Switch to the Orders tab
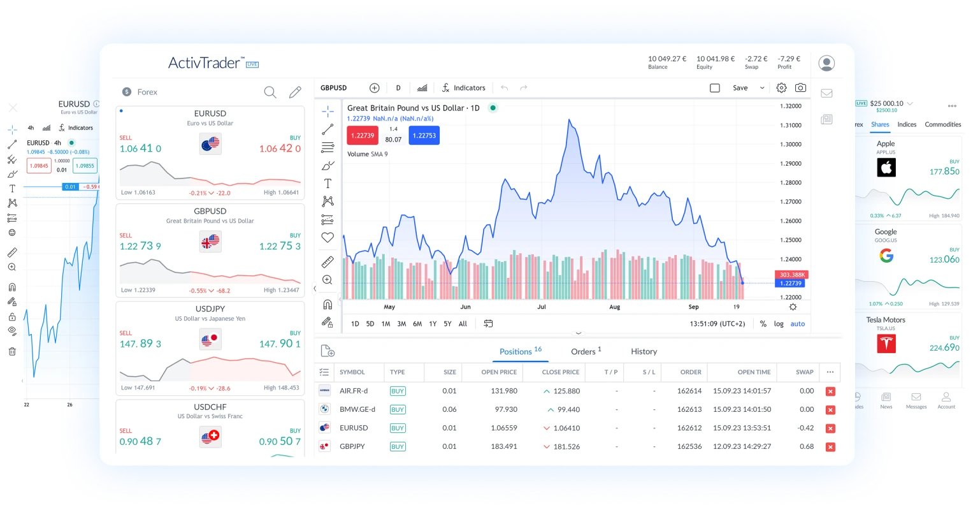This screenshot has height=510, width=980. 582,351
